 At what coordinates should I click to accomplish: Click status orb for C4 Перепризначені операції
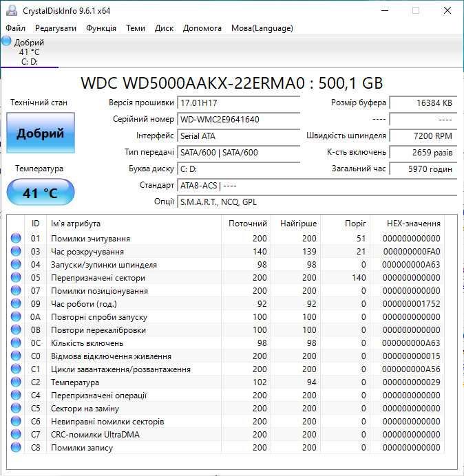[16, 395]
